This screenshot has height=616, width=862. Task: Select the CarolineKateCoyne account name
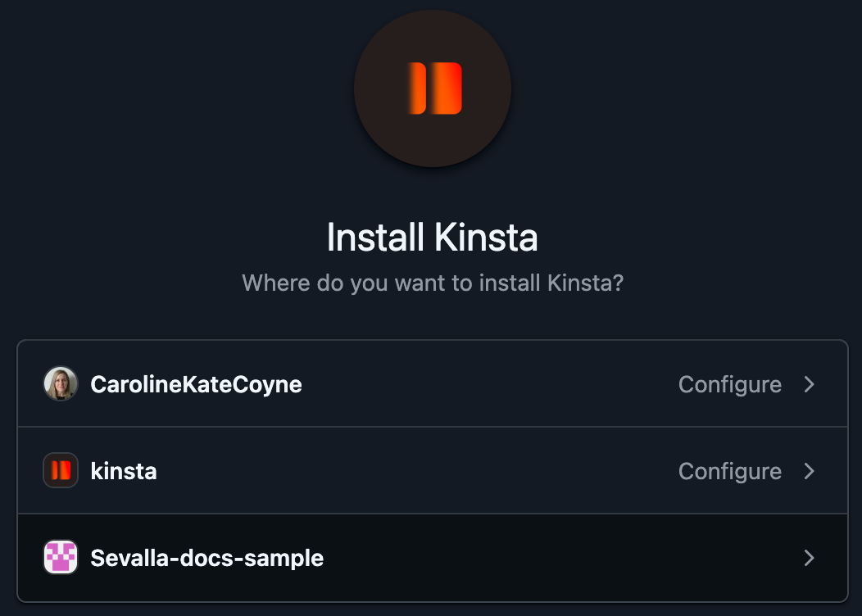[195, 383]
